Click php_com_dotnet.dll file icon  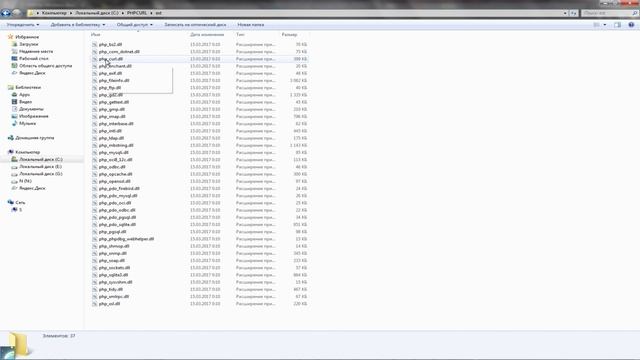[x=95, y=52]
